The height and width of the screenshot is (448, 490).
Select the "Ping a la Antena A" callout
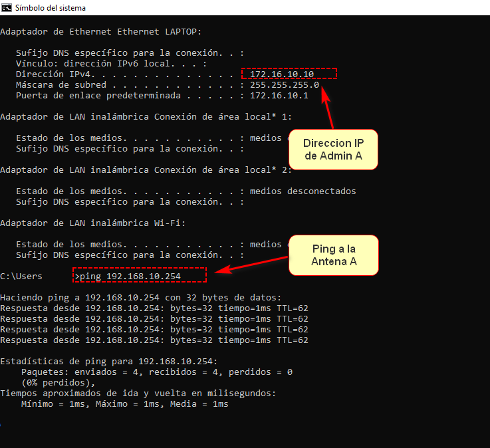pyautogui.click(x=333, y=255)
